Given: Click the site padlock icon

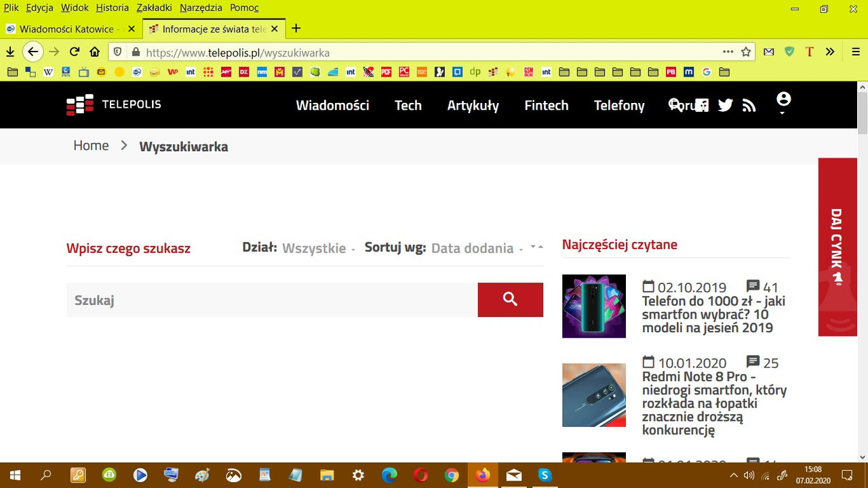Looking at the screenshot, I should pyautogui.click(x=136, y=52).
